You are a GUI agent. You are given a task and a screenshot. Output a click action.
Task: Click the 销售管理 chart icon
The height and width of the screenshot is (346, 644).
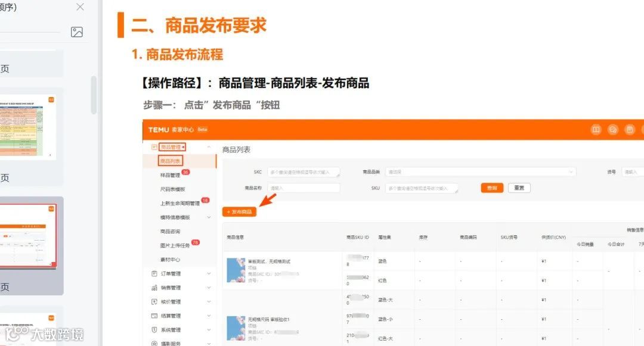click(x=154, y=288)
